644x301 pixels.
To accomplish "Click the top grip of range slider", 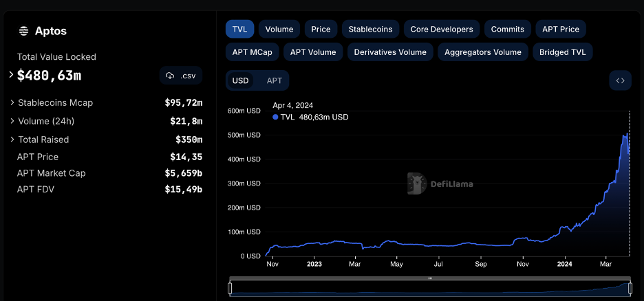I will [x=430, y=278].
